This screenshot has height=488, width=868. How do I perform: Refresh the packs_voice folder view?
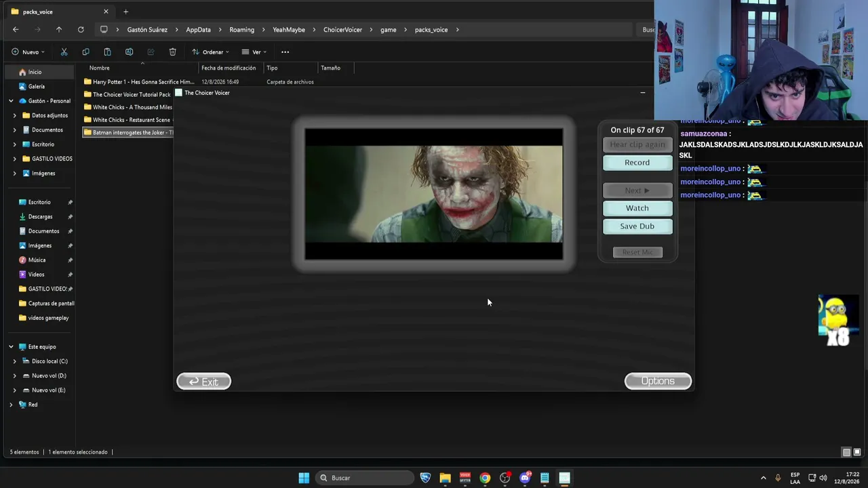point(81,30)
